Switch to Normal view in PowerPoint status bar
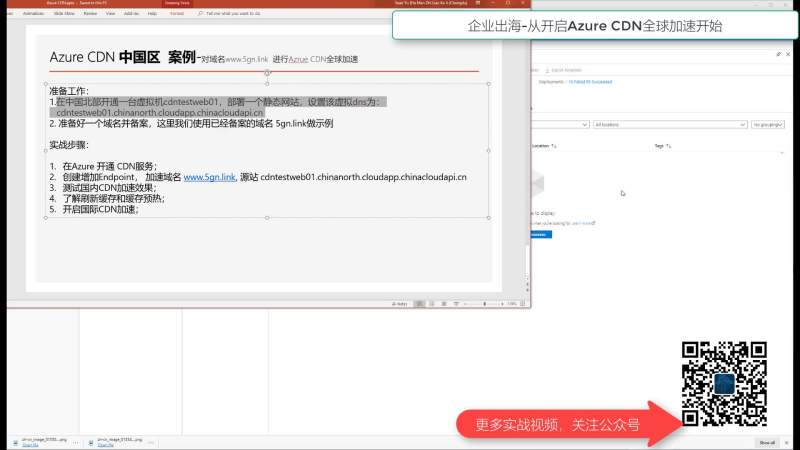 [x=419, y=304]
